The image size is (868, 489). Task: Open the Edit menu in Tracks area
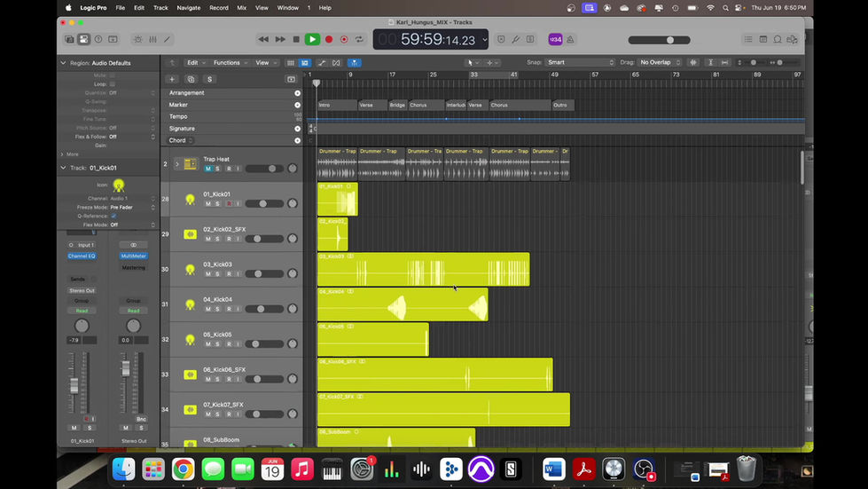pos(196,63)
